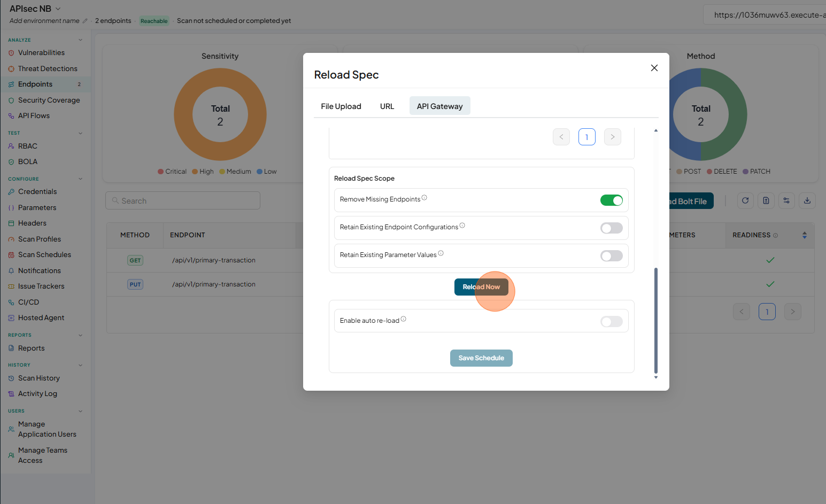The width and height of the screenshot is (826, 504).
Task: Click the download icon above the table
Action: [807, 200]
